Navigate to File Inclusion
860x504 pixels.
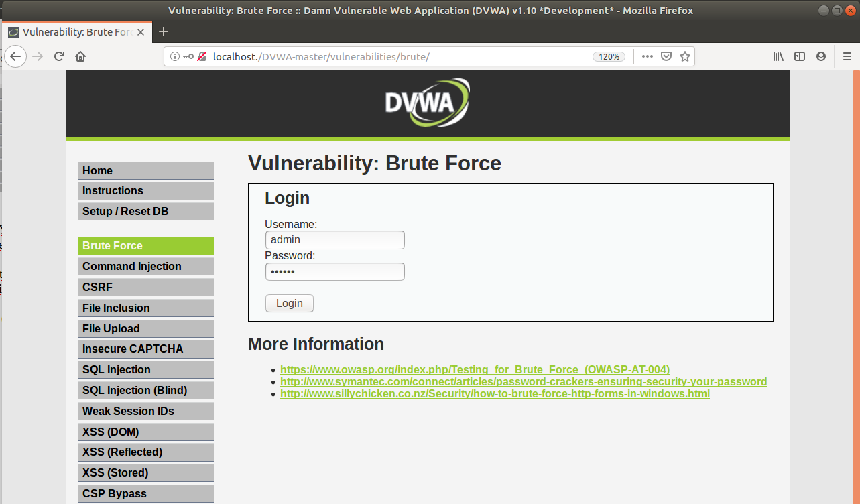click(146, 308)
